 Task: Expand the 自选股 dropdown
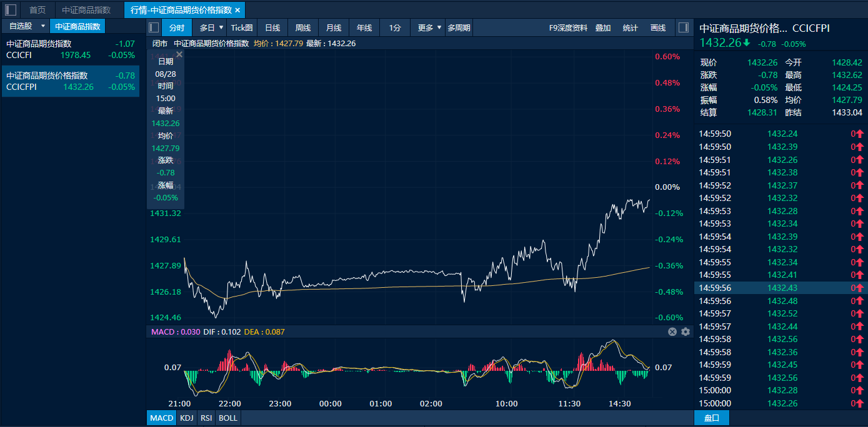(x=43, y=26)
